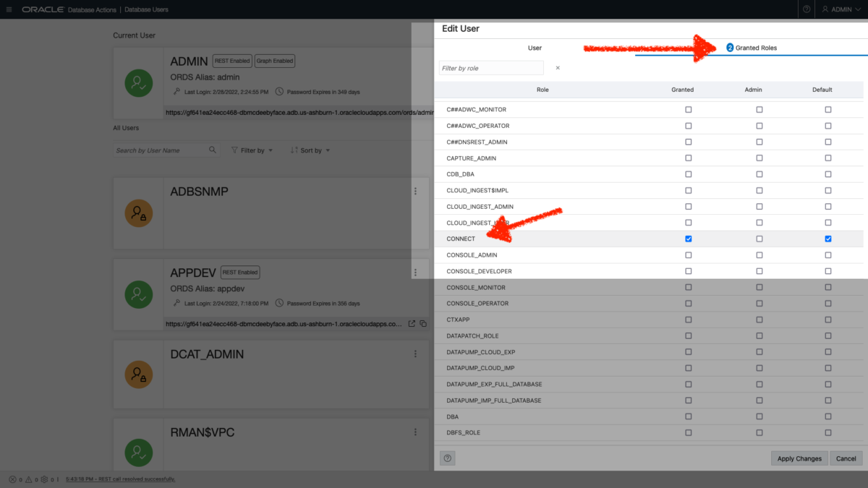
Task: Clear the role filter with the x button
Action: (557, 67)
